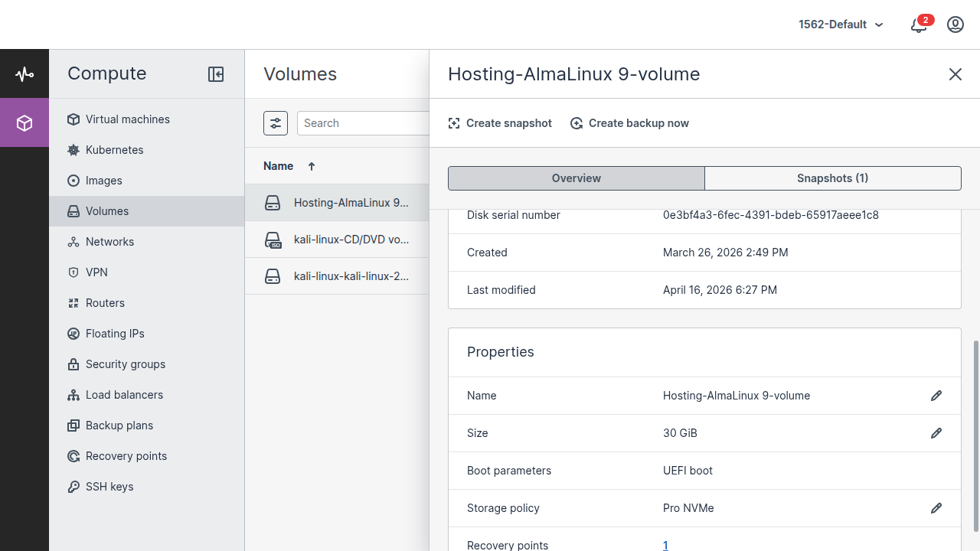This screenshot has height=551, width=980.
Task: Click the Pro NVMe storage policy value
Action: point(689,508)
